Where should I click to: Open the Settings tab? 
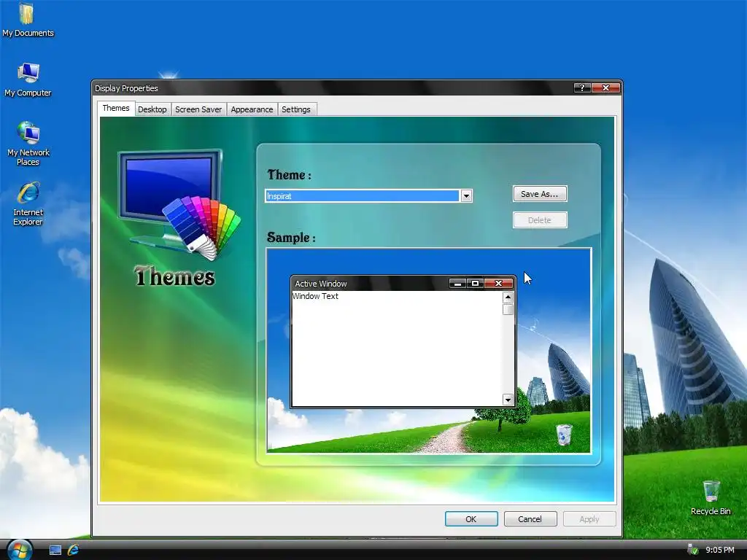296,109
